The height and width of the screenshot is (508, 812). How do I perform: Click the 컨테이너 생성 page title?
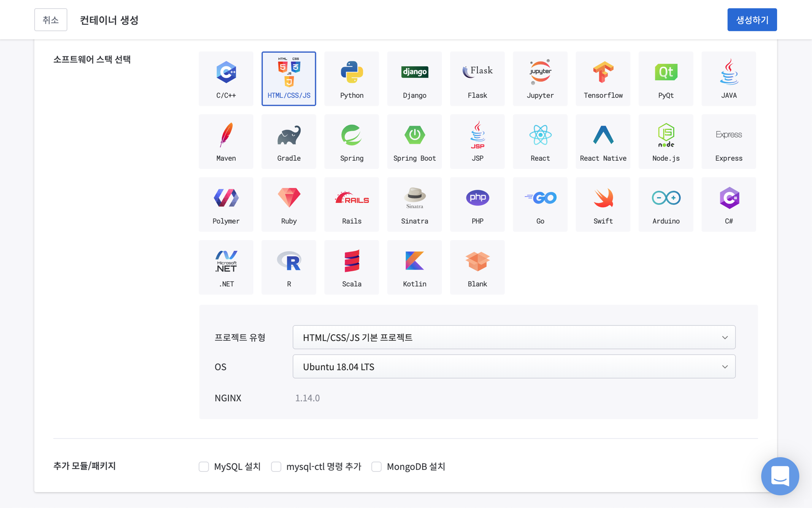coord(109,20)
